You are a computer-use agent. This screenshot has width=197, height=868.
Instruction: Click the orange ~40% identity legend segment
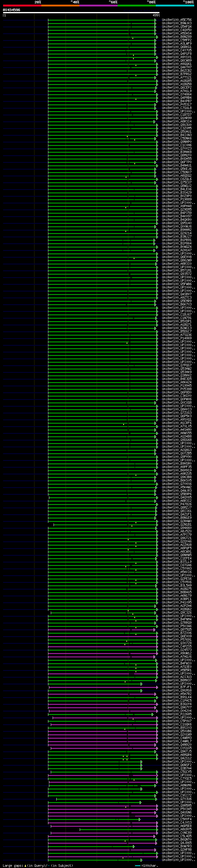pyautogui.click(x=60, y=6)
